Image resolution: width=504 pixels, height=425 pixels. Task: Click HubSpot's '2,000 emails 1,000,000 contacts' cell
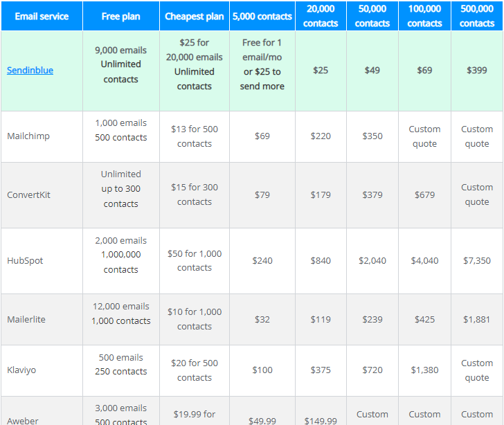(121, 261)
